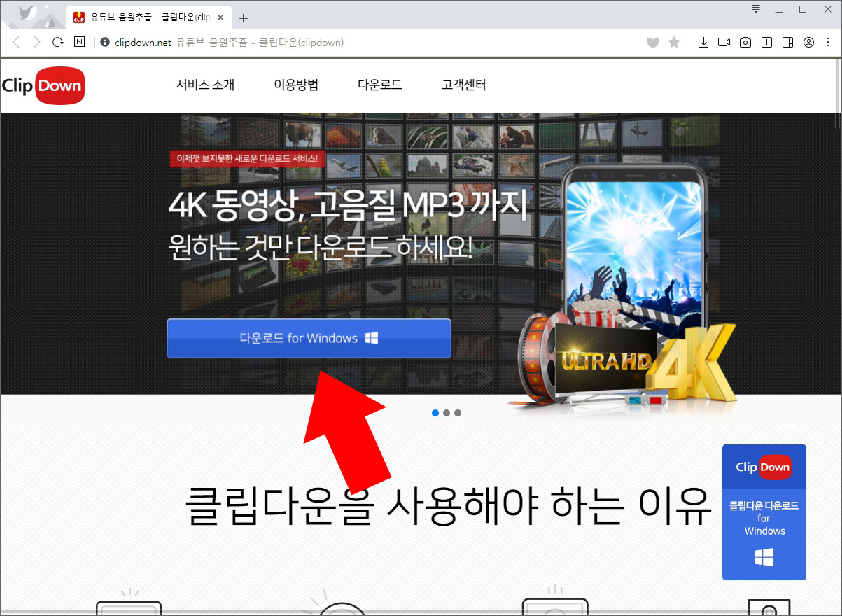Toggle the tracking protection shield
The height and width of the screenshot is (616, 842).
652,42
